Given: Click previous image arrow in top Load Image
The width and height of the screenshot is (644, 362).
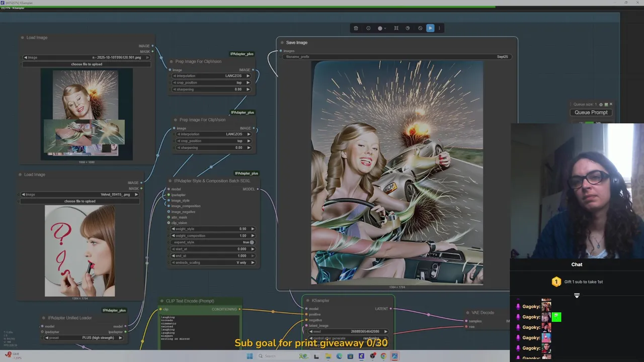Looking at the screenshot, I should (26, 57).
